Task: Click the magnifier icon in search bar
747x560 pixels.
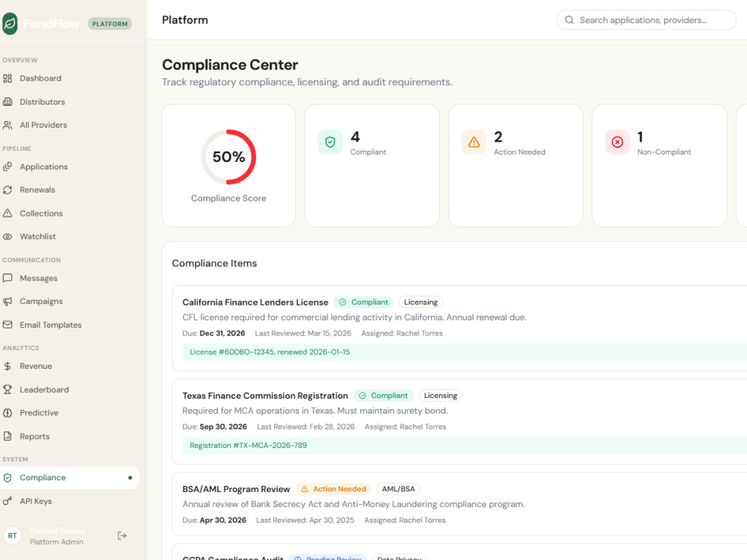Action: pyautogui.click(x=569, y=20)
